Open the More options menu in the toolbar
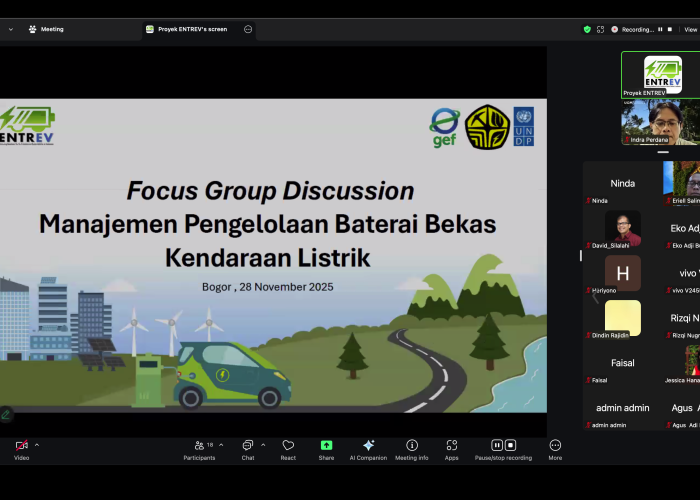Image resolution: width=700 pixels, height=500 pixels. [x=555, y=446]
